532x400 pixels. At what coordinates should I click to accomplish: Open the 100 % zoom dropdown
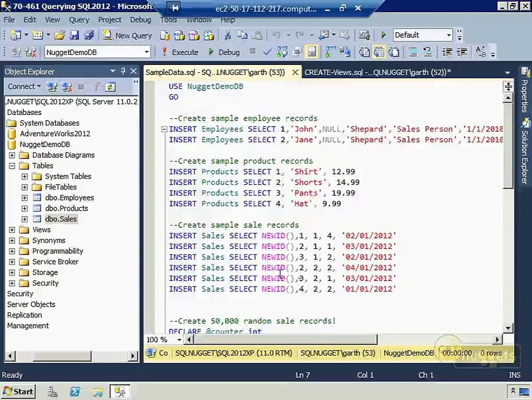[x=179, y=339]
